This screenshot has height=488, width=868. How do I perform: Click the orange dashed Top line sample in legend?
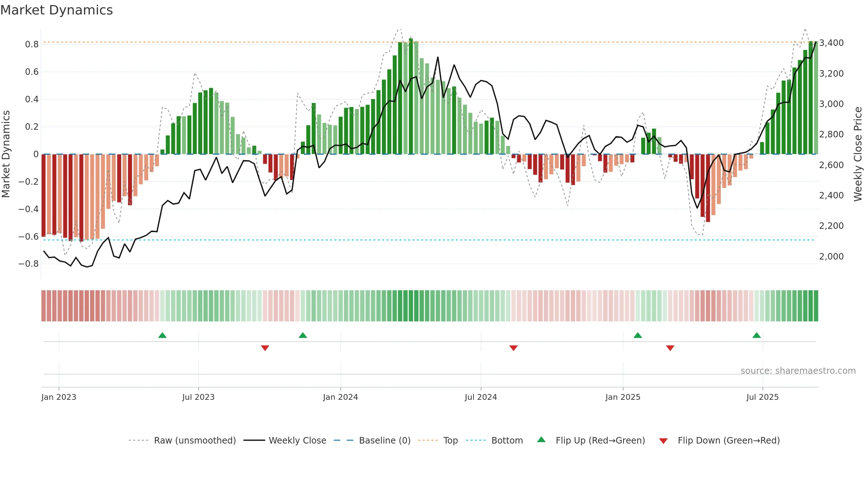pos(428,440)
